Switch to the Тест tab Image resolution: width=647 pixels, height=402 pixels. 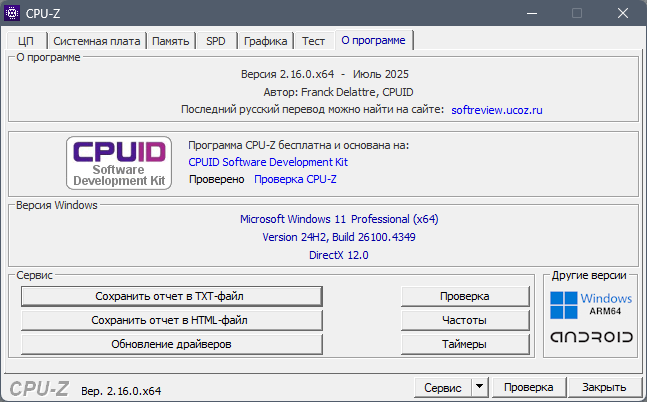pos(313,41)
